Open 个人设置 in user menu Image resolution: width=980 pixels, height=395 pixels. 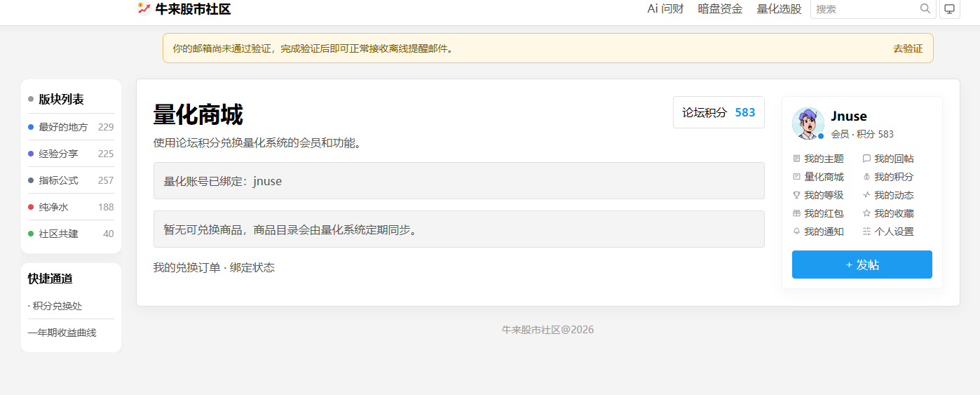point(894,232)
